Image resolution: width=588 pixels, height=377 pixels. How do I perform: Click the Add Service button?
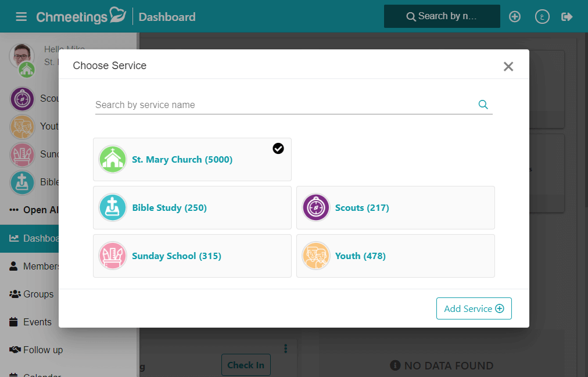[474, 308]
